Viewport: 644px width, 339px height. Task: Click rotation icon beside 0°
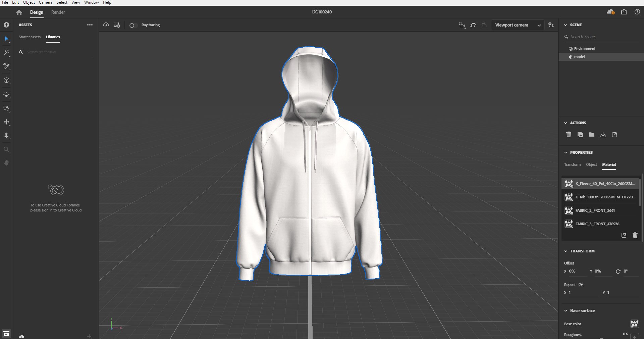click(x=618, y=272)
